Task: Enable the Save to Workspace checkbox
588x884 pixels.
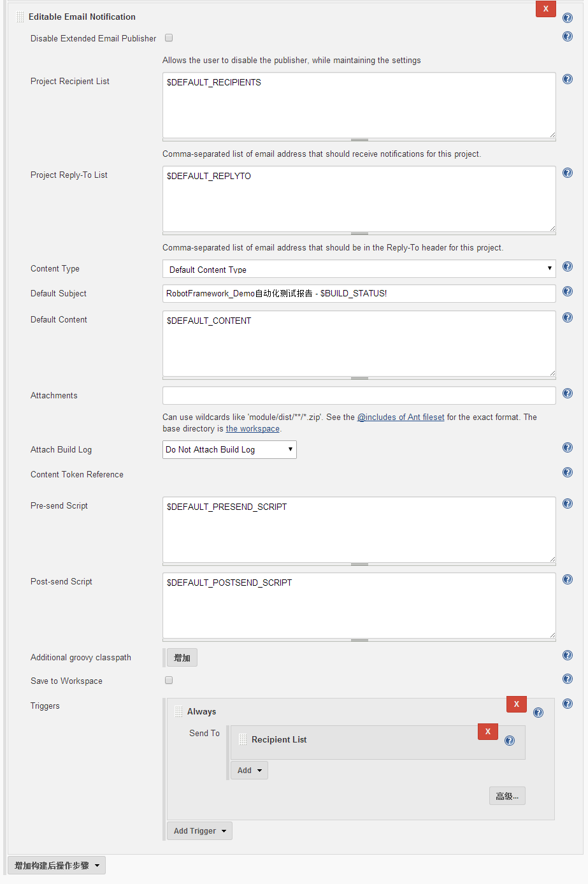Action: point(169,681)
